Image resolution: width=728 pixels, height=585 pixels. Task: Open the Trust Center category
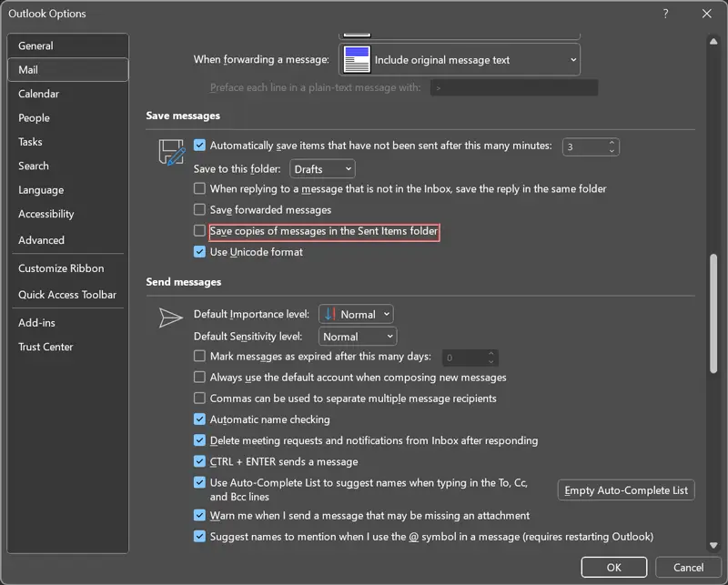45,347
